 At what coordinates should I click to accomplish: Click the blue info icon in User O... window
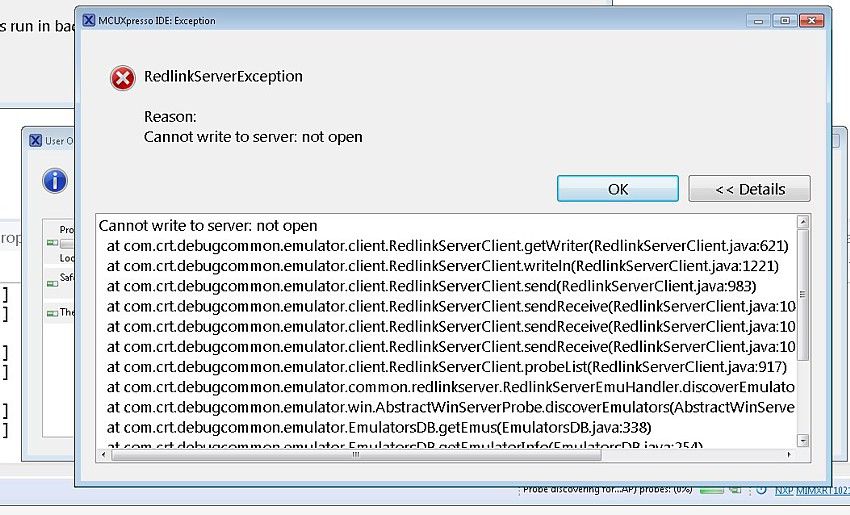pyautogui.click(x=55, y=181)
